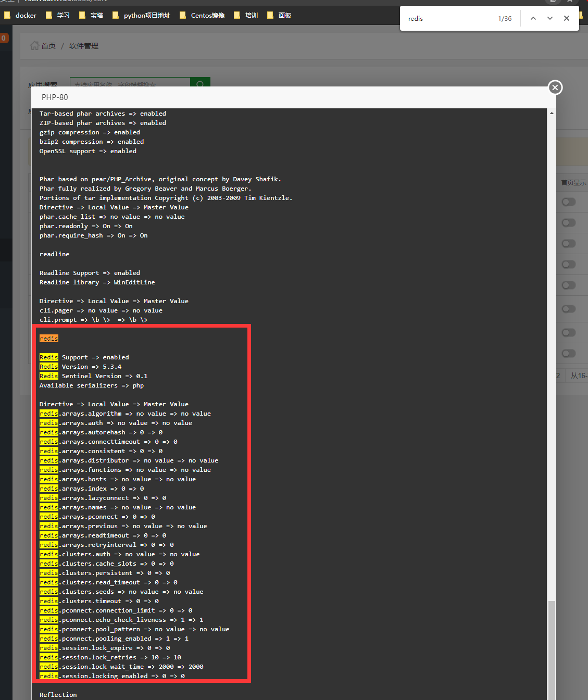Click the redis.clusters.persistent line
Image resolution: width=588 pixels, height=700 pixels.
coord(105,573)
